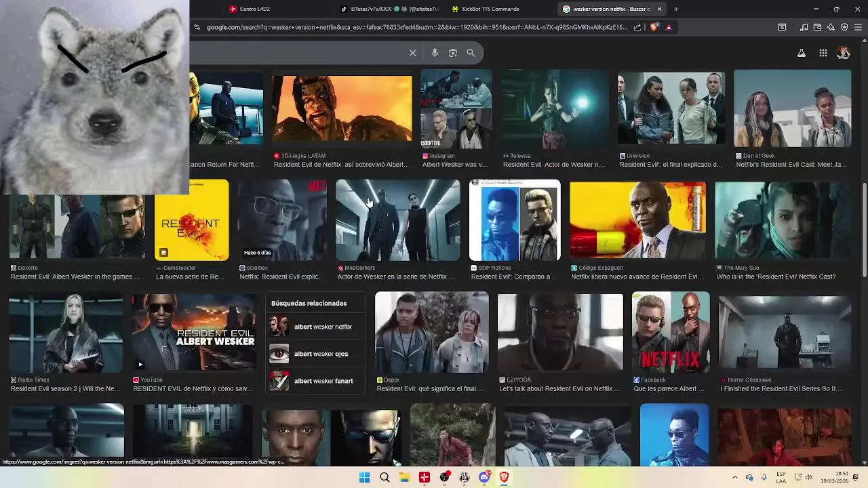The image size is (868, 488).
Task: Click the address bar URL
Action: tap(417, 27)
